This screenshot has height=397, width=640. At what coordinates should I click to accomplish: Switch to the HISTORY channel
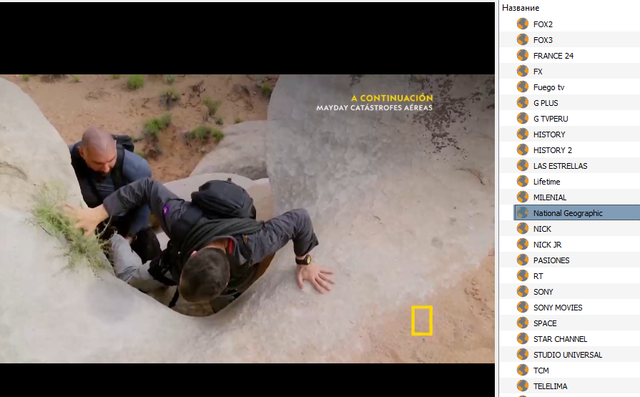coord(549,134)
